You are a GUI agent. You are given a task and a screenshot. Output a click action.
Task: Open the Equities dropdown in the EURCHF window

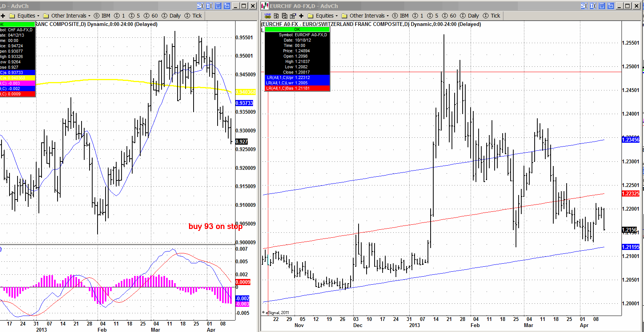point(324,16)
